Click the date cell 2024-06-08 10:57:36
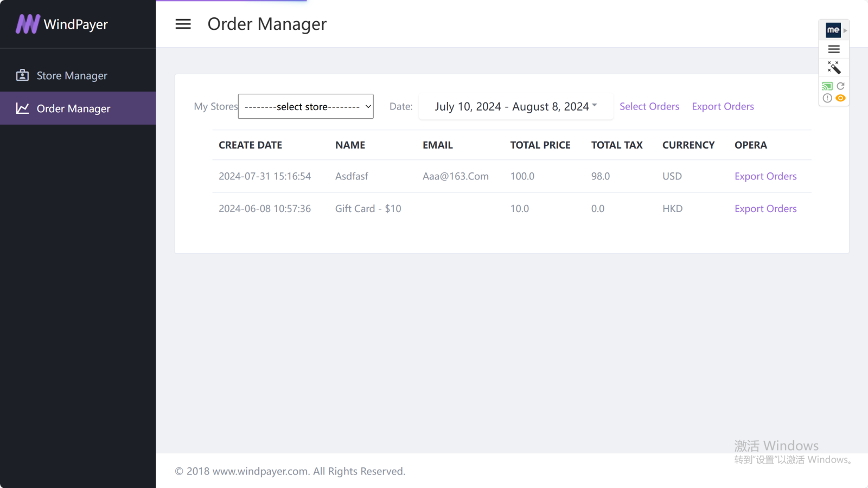The height and width of the screenshot is (488, 868). tap(265, 209)
